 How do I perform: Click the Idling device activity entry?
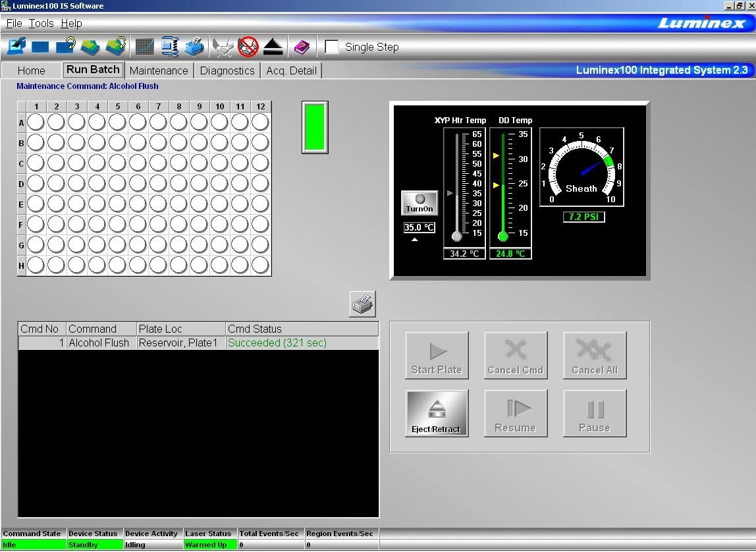153,545
